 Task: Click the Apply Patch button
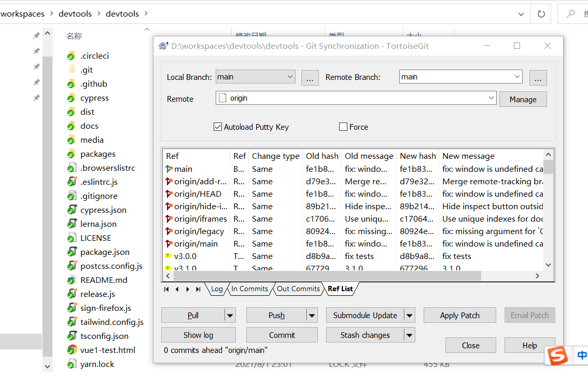coord(460,315)
